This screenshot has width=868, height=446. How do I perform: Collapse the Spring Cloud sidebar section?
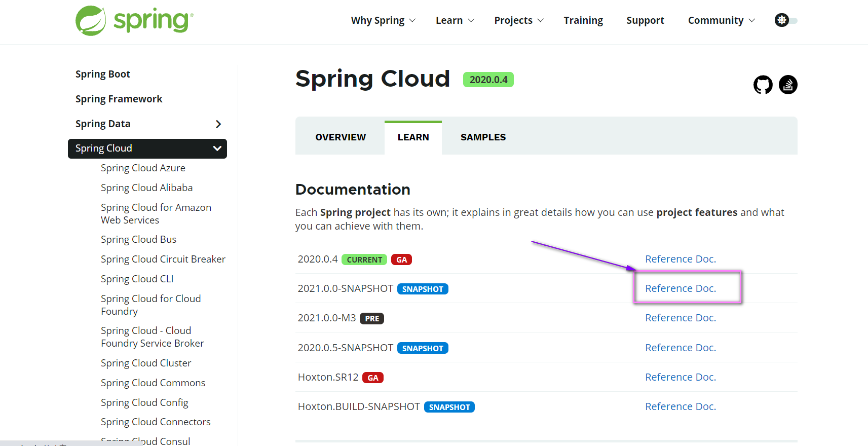click(x=217, y=148)
